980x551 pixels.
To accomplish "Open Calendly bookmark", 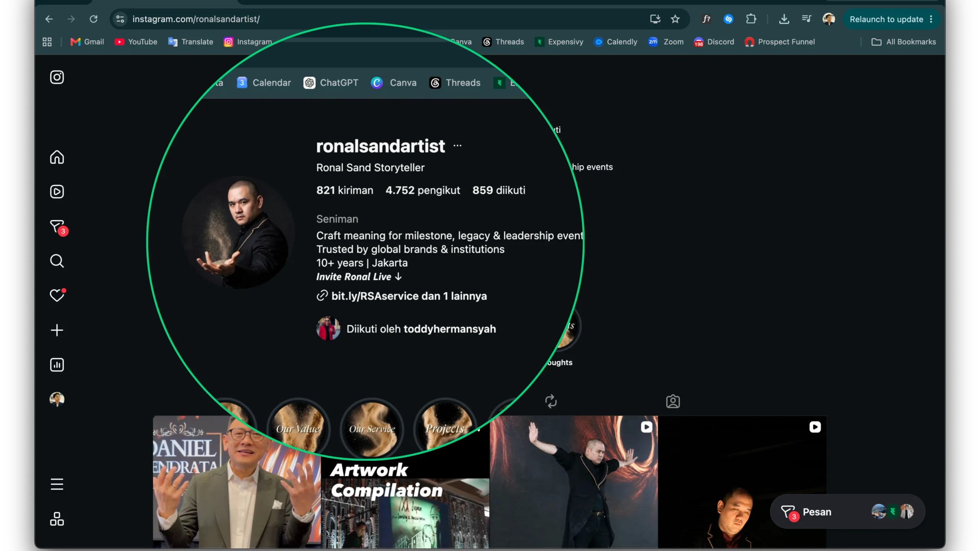I will pyautogui.click(x=615, y=42).
